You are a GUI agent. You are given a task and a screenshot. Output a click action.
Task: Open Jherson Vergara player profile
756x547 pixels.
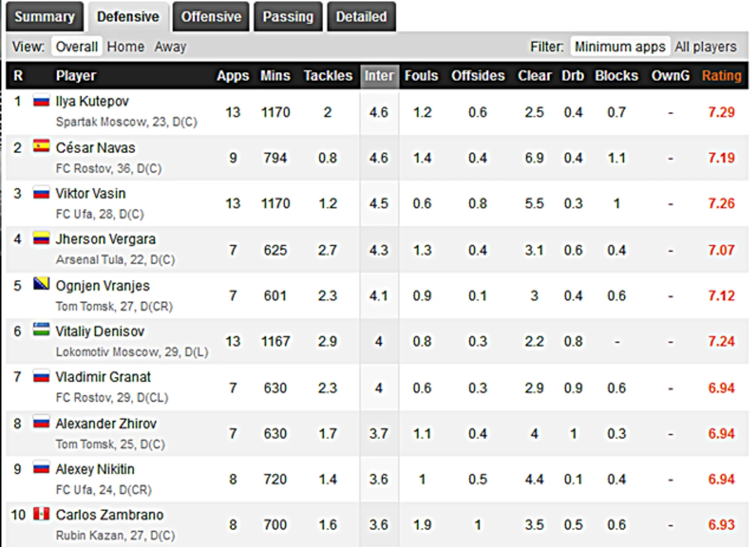click(106, 239)
